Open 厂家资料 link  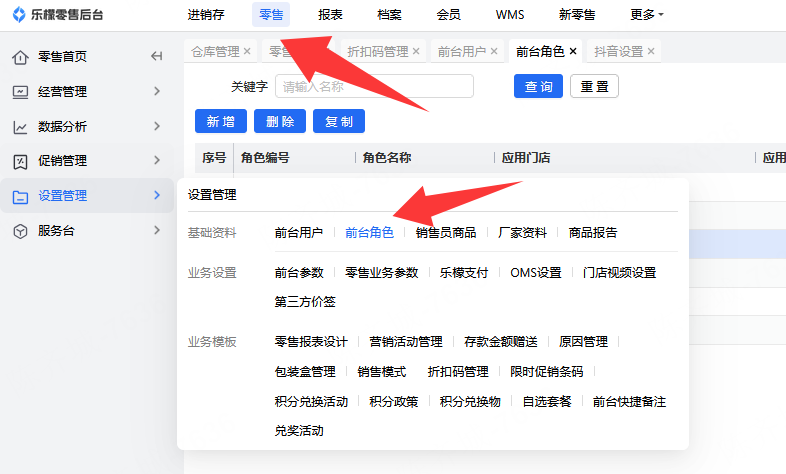(x=522, y=232)
